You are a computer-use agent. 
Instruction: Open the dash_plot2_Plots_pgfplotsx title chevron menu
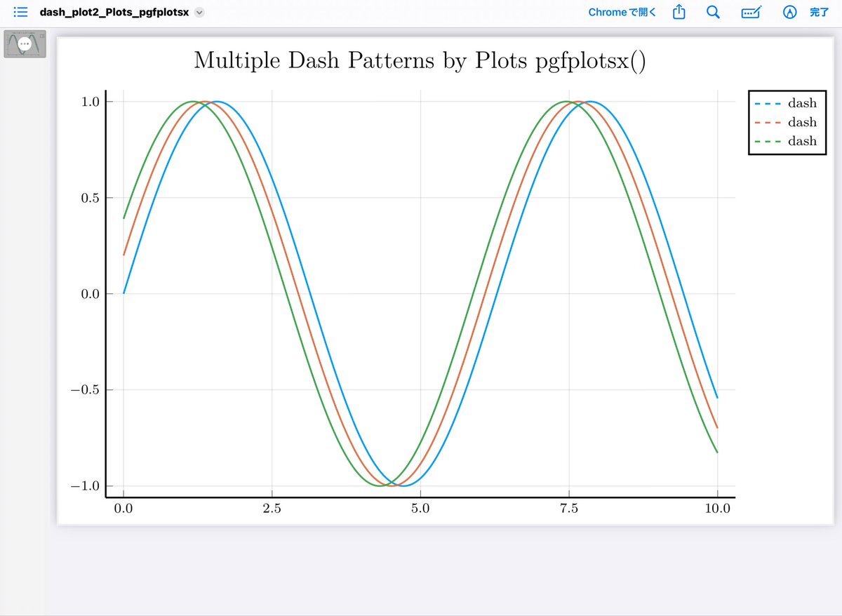(x=199, y=13)
